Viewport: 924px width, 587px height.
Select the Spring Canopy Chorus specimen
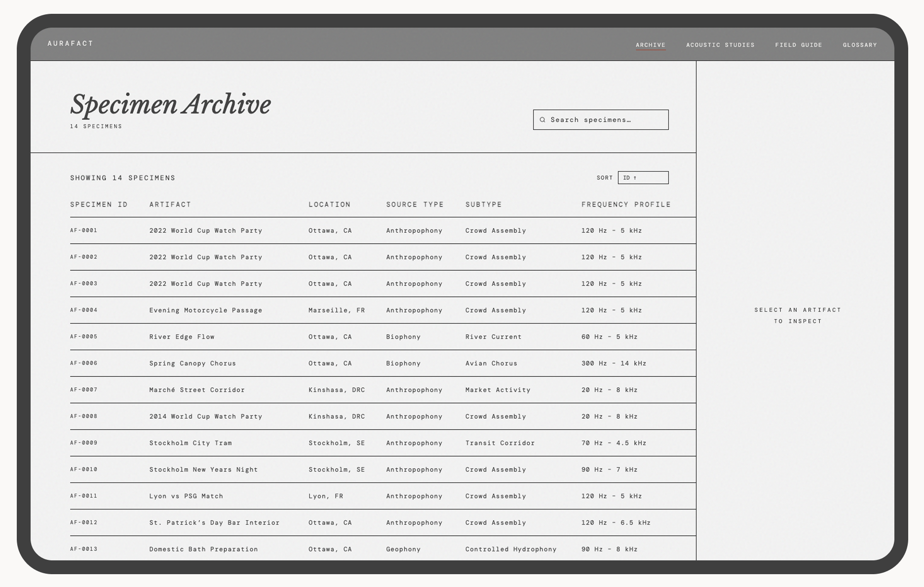click(192, 364)
